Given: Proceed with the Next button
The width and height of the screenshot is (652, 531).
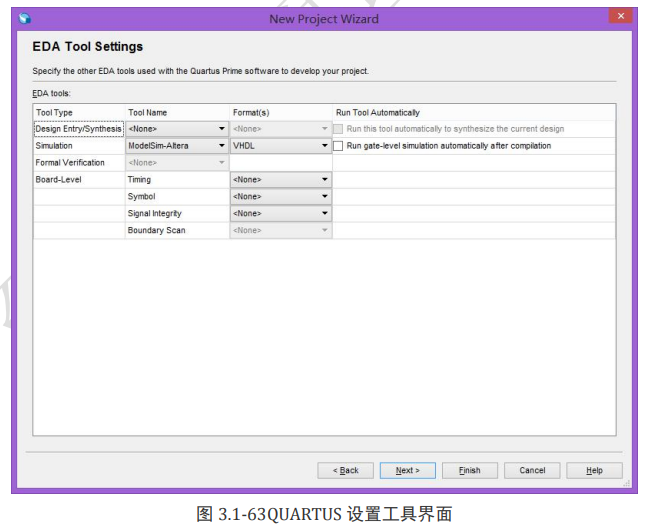Looking at the screenshot, I should (408, 470).
